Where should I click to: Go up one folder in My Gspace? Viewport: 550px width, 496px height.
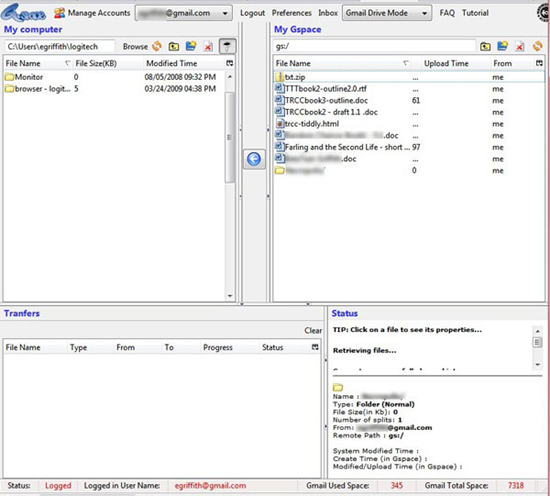pyautogui.click(x=485, y=46)
